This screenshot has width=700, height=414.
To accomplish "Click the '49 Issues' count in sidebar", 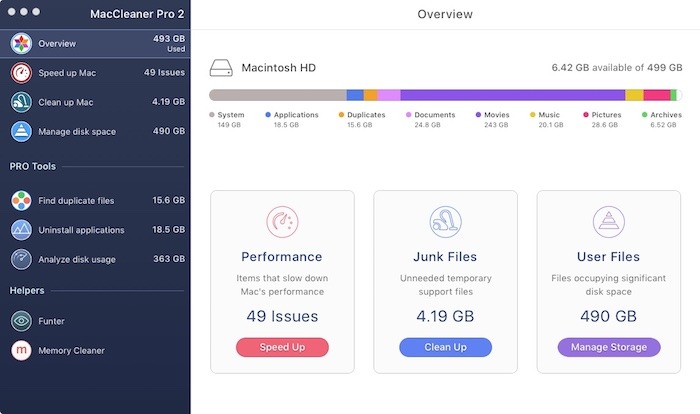I will (164, 72).
